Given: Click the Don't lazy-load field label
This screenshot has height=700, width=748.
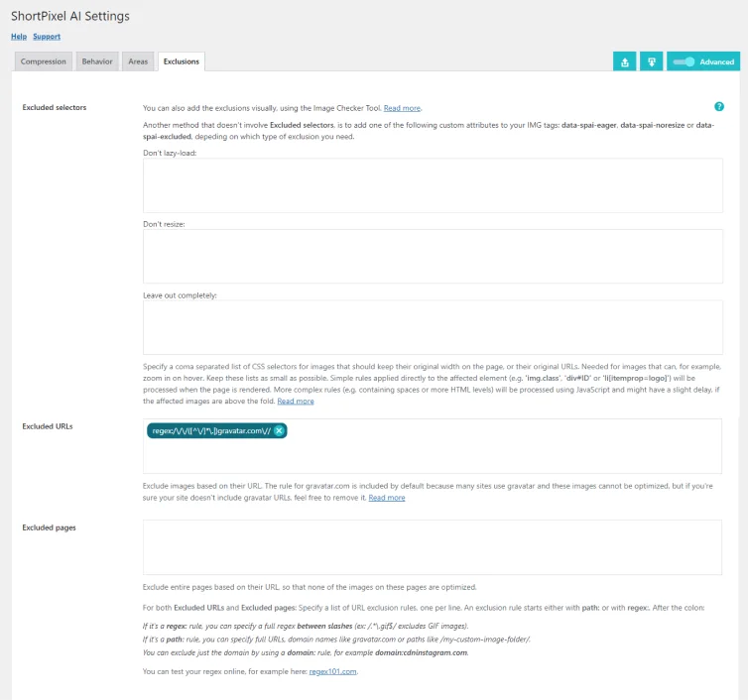Looking at the screenshot, I should pyautogui.click(x=170, y=153).
